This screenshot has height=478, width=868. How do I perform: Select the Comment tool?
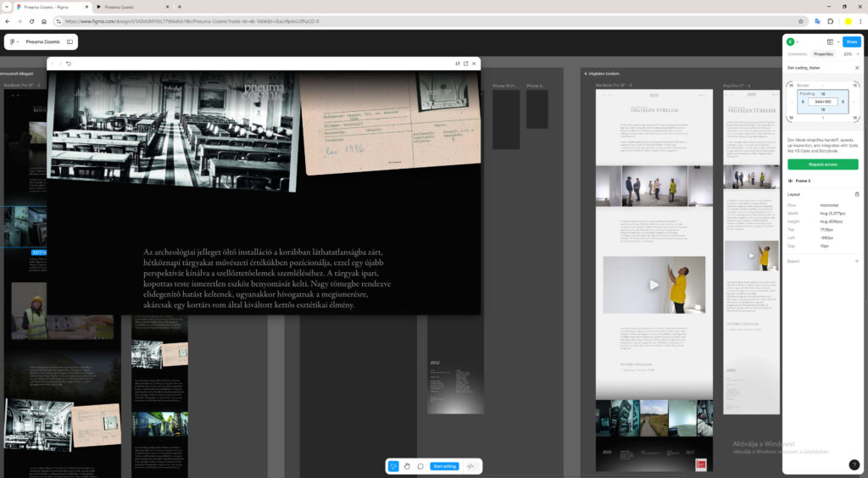tap(420, 466)
